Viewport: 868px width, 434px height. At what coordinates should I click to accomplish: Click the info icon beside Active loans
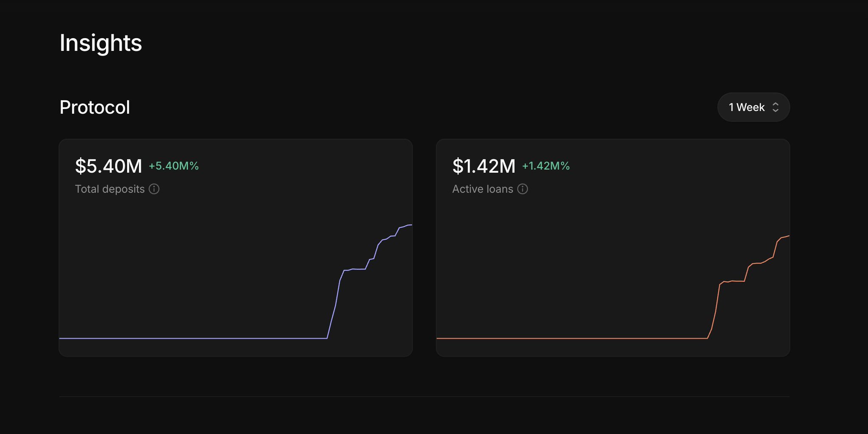click(x=523, y=189)
